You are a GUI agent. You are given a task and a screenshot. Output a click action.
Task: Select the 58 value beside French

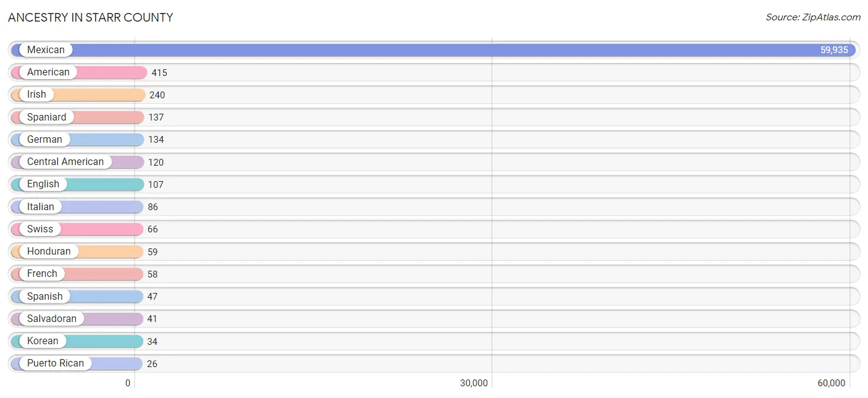click(152, 274)
